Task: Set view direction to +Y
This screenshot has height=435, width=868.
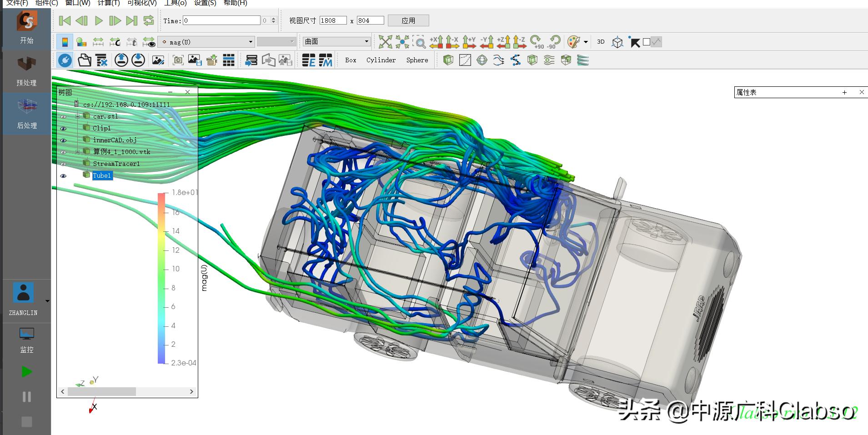Action: (469, 42)
